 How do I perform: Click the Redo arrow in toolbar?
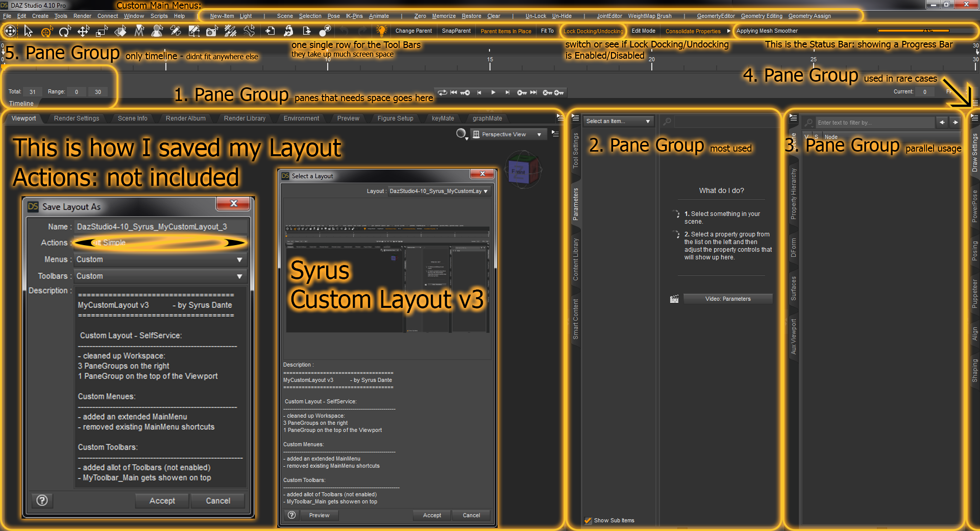coord(362,31)
